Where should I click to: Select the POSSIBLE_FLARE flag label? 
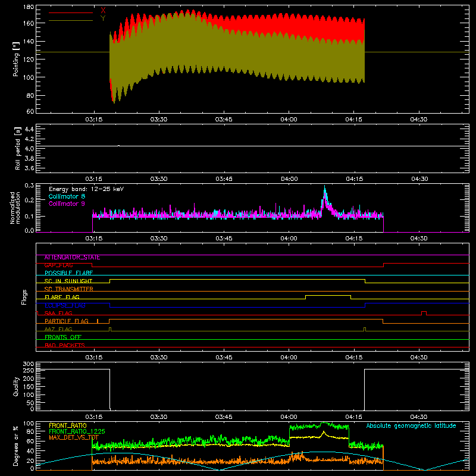point(68,273)
